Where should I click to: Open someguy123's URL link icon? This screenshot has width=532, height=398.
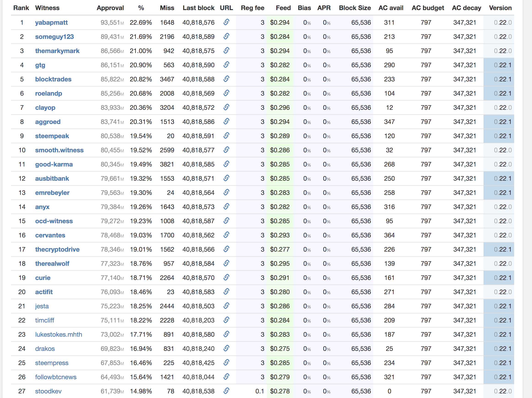pyautogui.click(x=226, y=36)
